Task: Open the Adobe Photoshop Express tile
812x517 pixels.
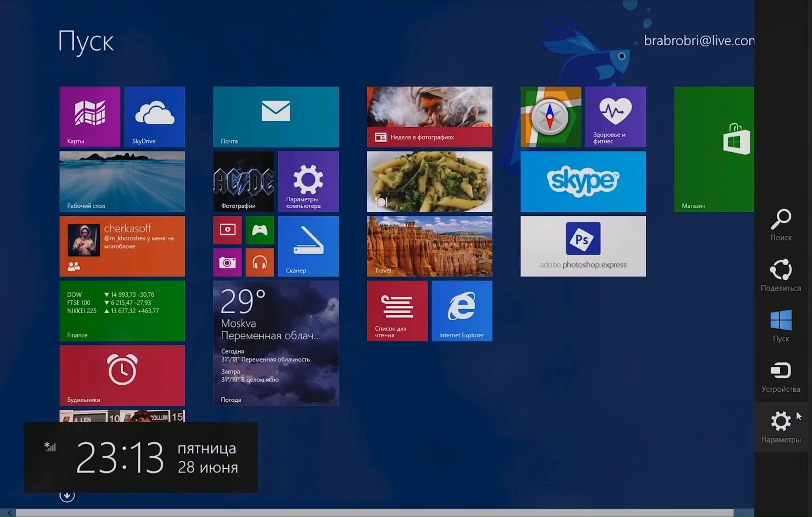Action: click(x=583, y=246)
